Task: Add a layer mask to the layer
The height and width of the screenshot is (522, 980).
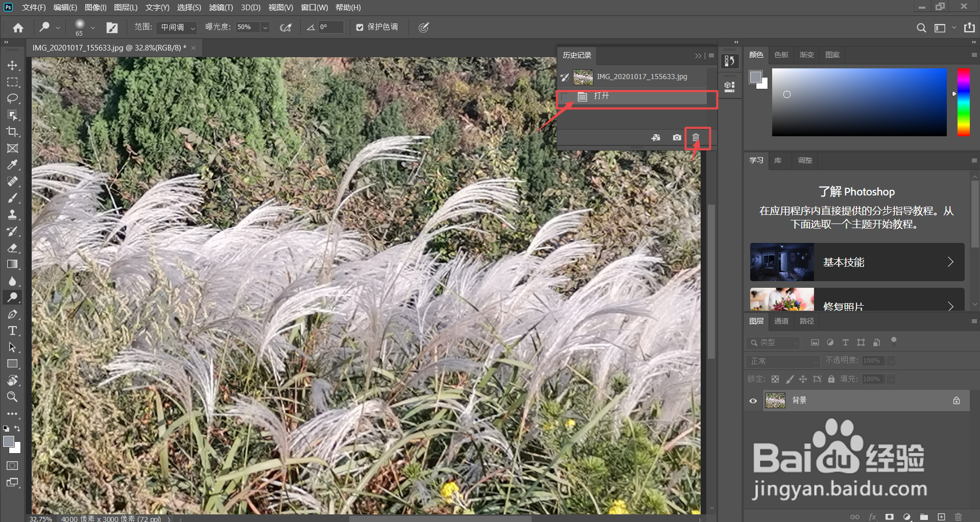Action: pos(890,517)
